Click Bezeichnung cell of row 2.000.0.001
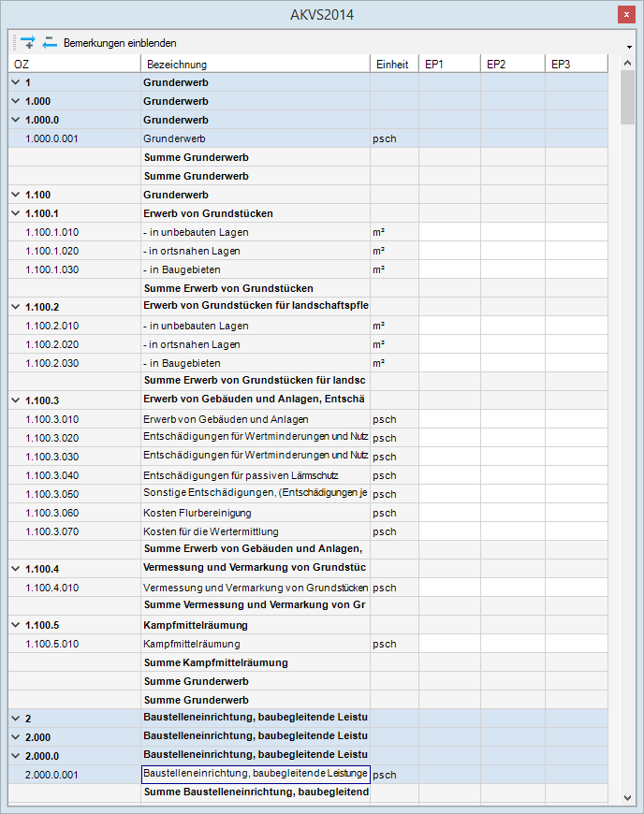 pos(256,775)
